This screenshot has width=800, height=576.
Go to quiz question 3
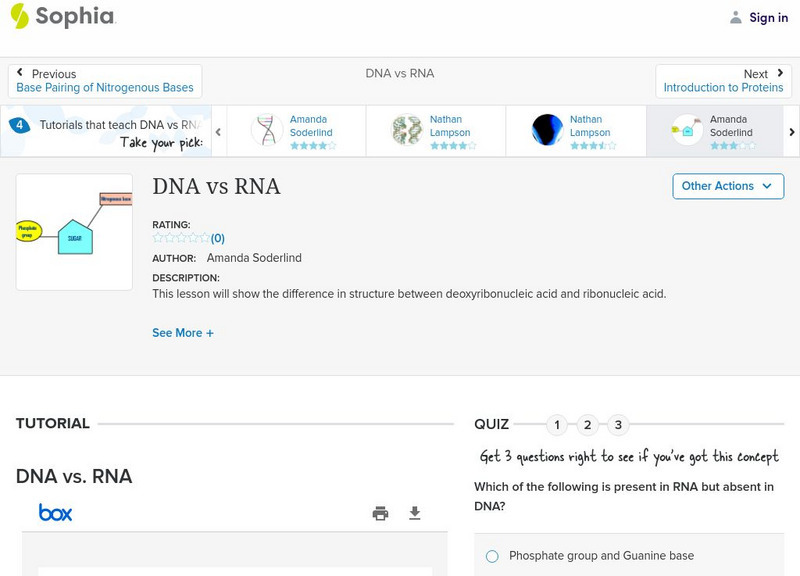618,425
